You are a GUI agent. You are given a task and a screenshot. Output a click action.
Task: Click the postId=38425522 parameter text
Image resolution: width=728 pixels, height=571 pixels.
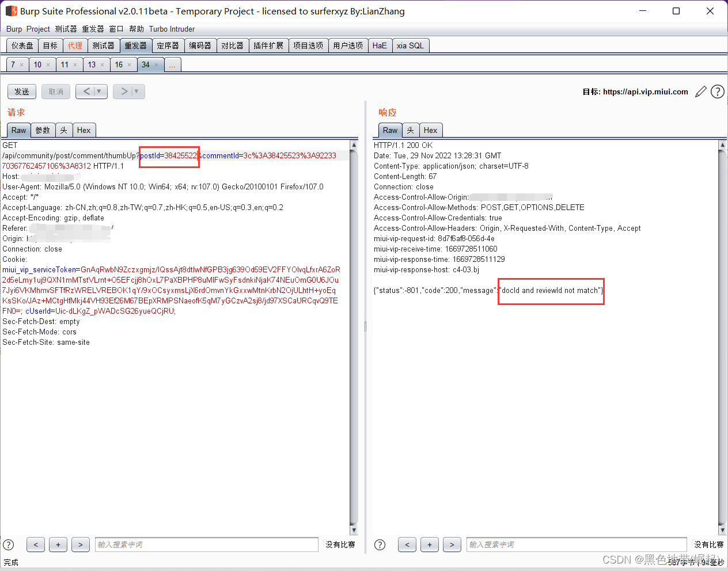(169, 155)
